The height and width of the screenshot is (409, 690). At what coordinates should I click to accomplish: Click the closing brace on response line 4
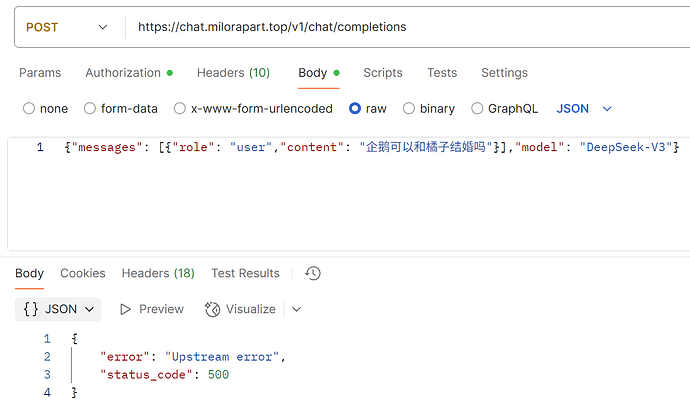click(x=74, y=392)
